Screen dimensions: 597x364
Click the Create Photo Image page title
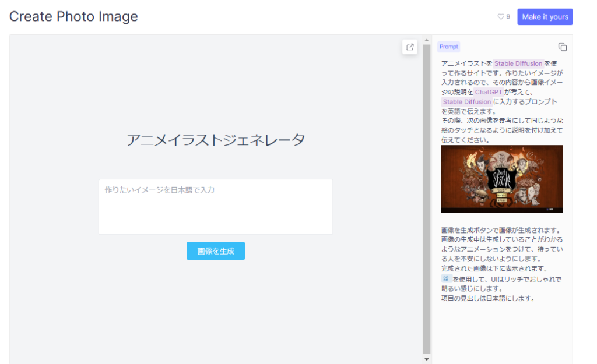(x=73, y=16)
